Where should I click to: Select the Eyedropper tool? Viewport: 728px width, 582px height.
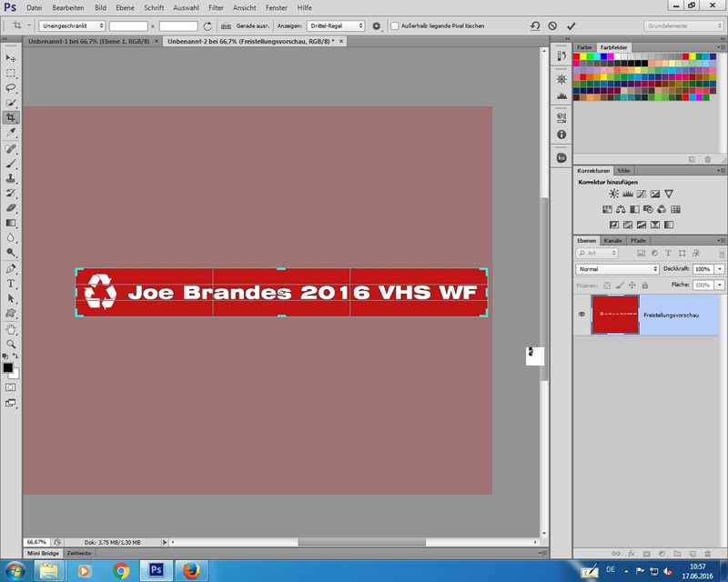(x=11, y=133)
